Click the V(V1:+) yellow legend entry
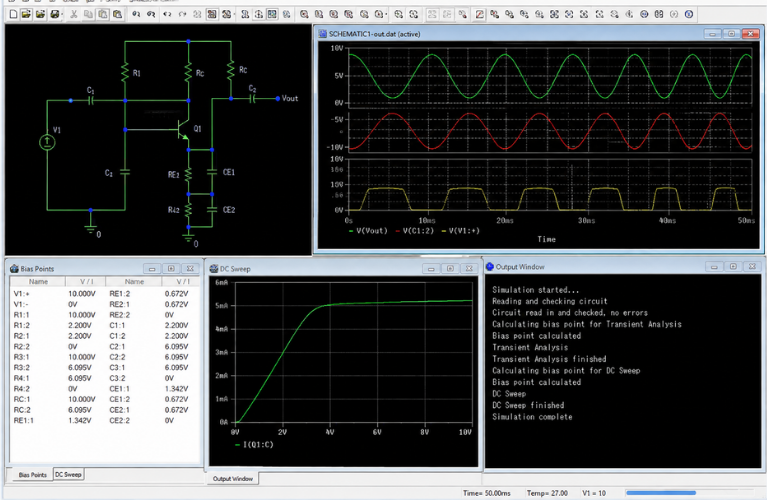The height and width of the screenshot is (500, 767). pyautogui.click(x=460, y=231)
